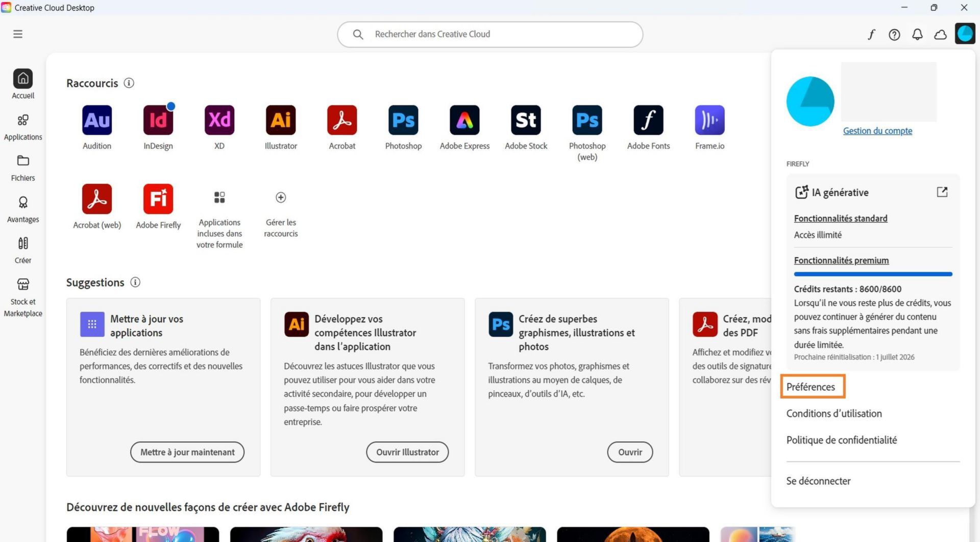The width and height of the screenshot is (980, 542).
Task: Open the moon Firefly thumbnail
Action: coord(633,534)
